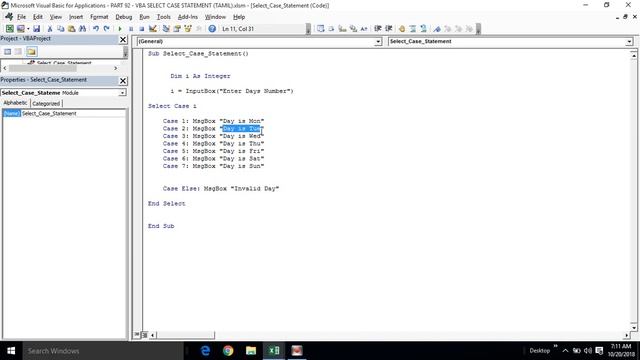Open the Debug menu

[124, 17]
